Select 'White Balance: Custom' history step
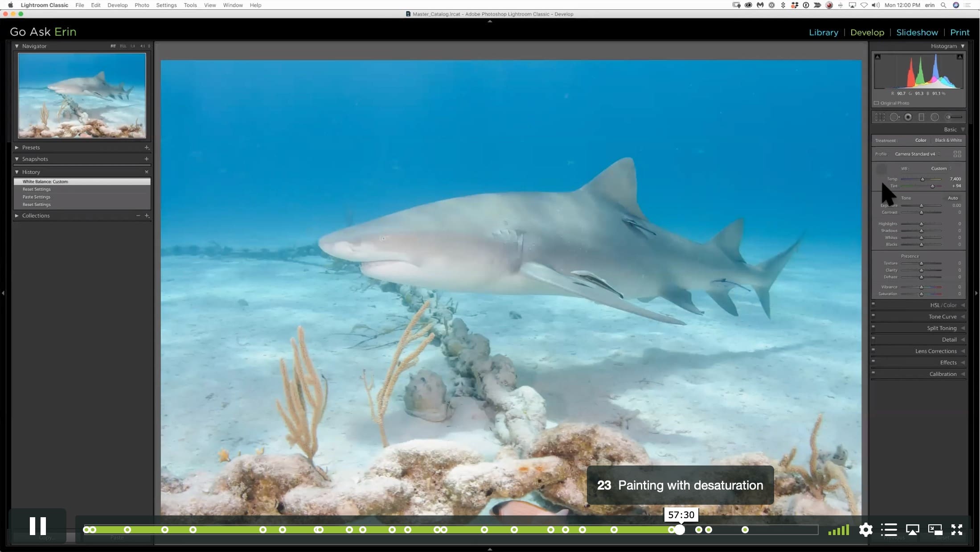 tap(82, 182)
